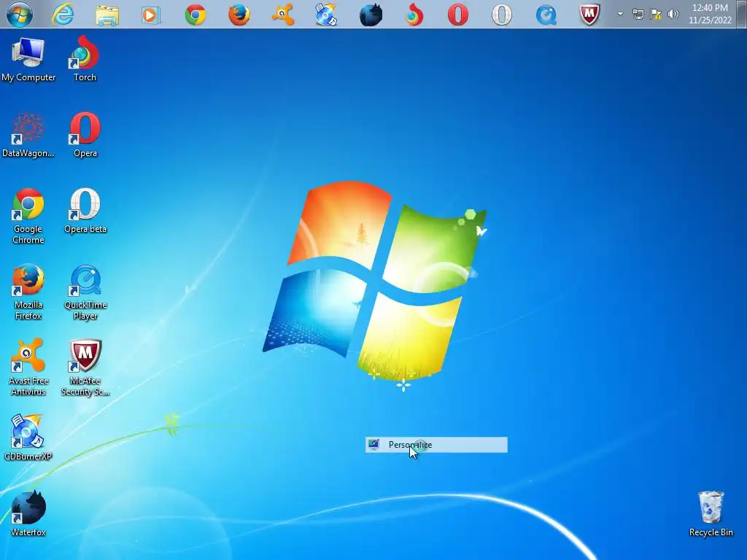Select the Google Chrome desktop shortcut

click(x=28, y=216)
